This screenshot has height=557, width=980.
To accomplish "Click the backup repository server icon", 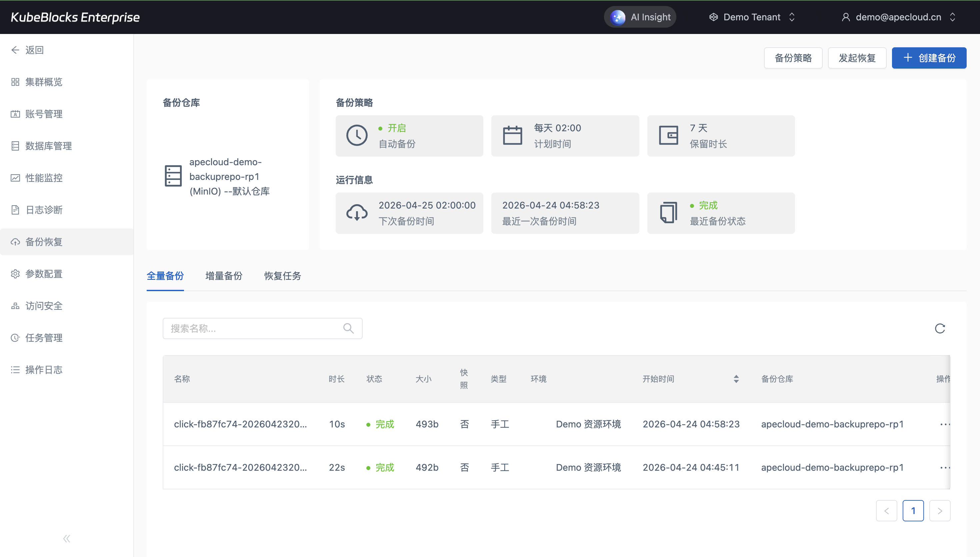I will tap(173, 176).
